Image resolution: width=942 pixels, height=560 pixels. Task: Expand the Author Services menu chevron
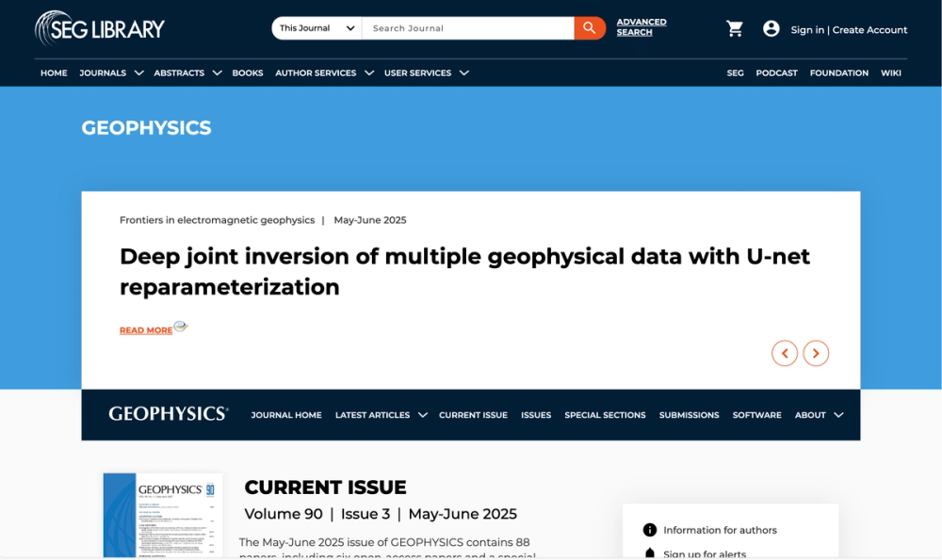(x=369, y=72)
